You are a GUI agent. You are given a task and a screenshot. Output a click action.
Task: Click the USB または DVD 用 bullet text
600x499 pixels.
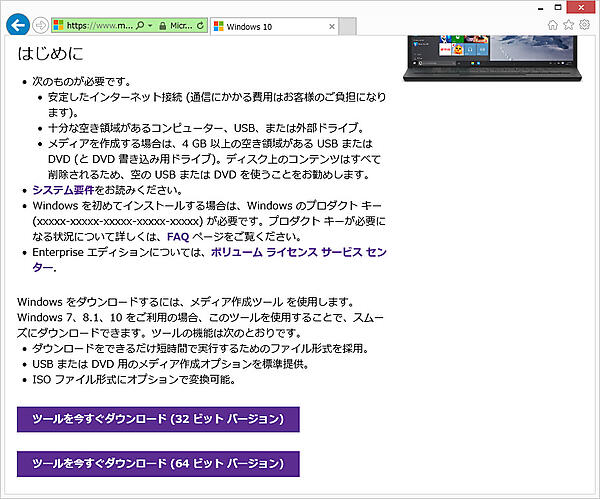[171, 364]
